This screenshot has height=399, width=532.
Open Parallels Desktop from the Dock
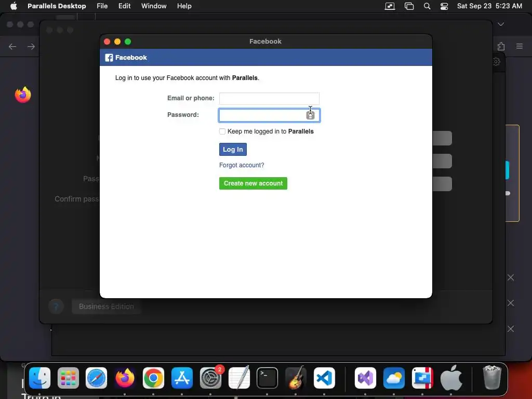click(x=422, y=378)
